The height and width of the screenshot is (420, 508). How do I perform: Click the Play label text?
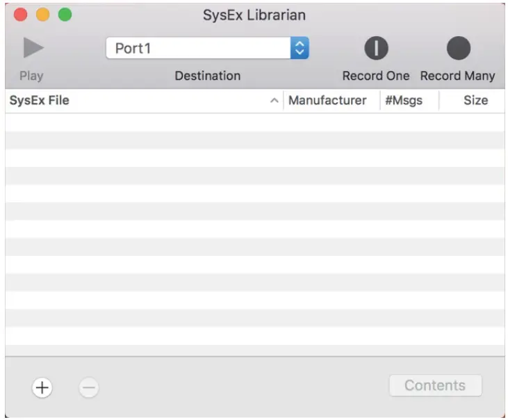coord(31,76)
